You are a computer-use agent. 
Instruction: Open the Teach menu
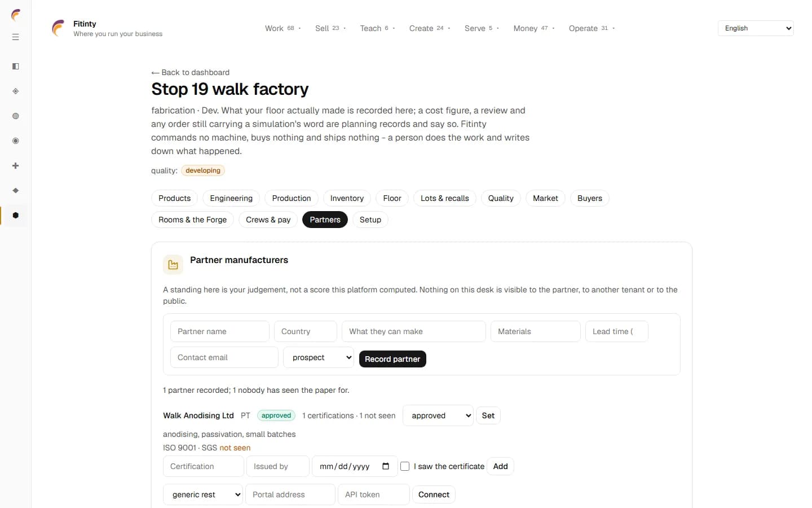(x=378, y=28)
